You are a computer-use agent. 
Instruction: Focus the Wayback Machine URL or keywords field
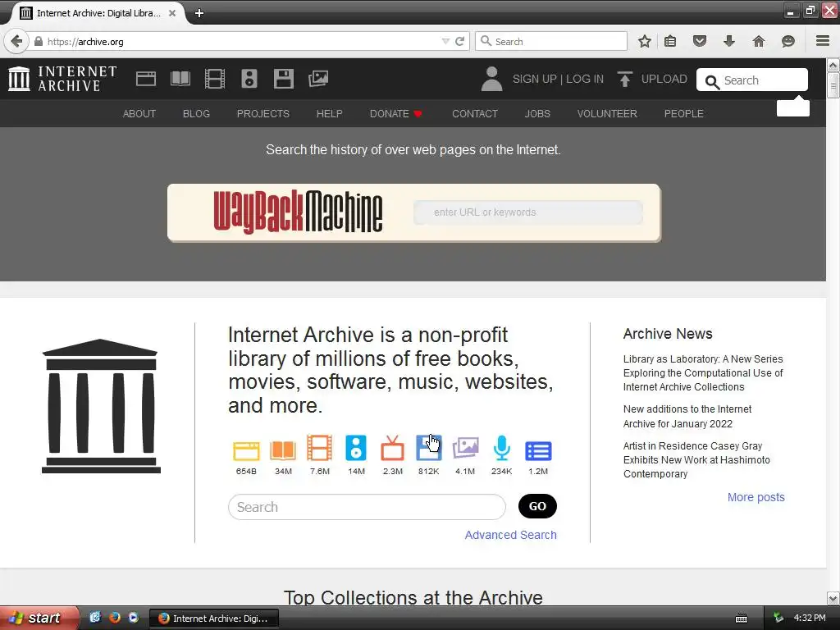point(527,212)
